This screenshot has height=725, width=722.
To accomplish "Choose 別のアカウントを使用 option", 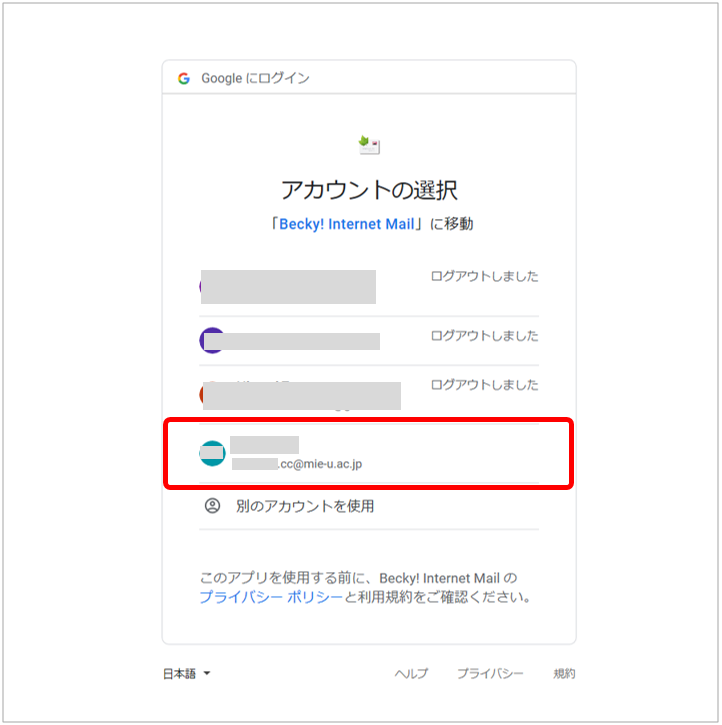I will point(369,506).
